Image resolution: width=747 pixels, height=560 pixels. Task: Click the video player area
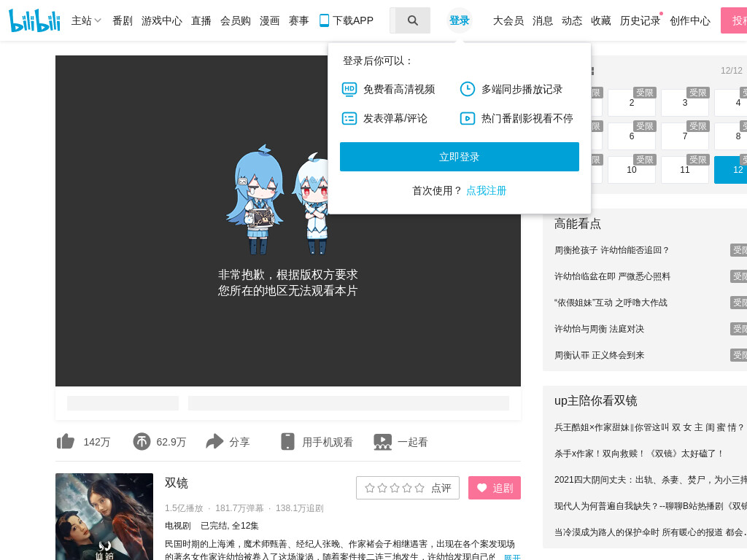(287, 220)
